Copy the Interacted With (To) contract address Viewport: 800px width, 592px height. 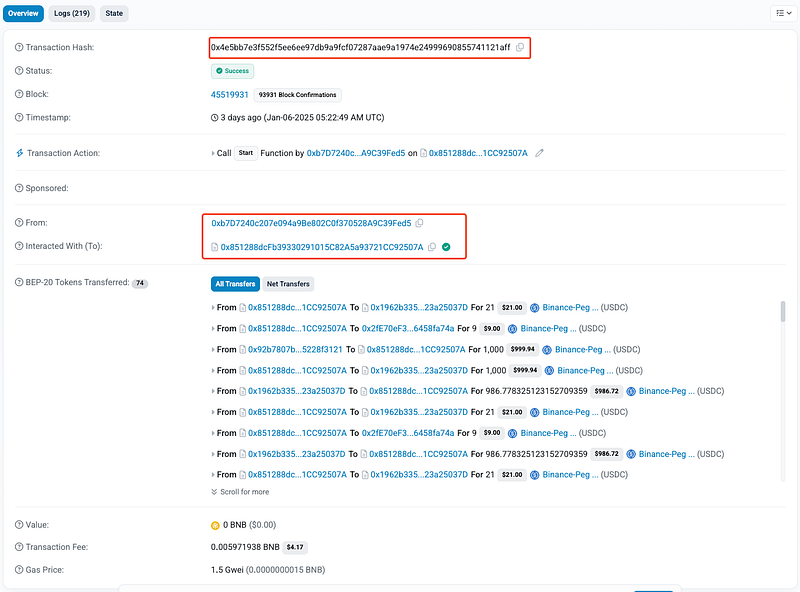(432, 247)
